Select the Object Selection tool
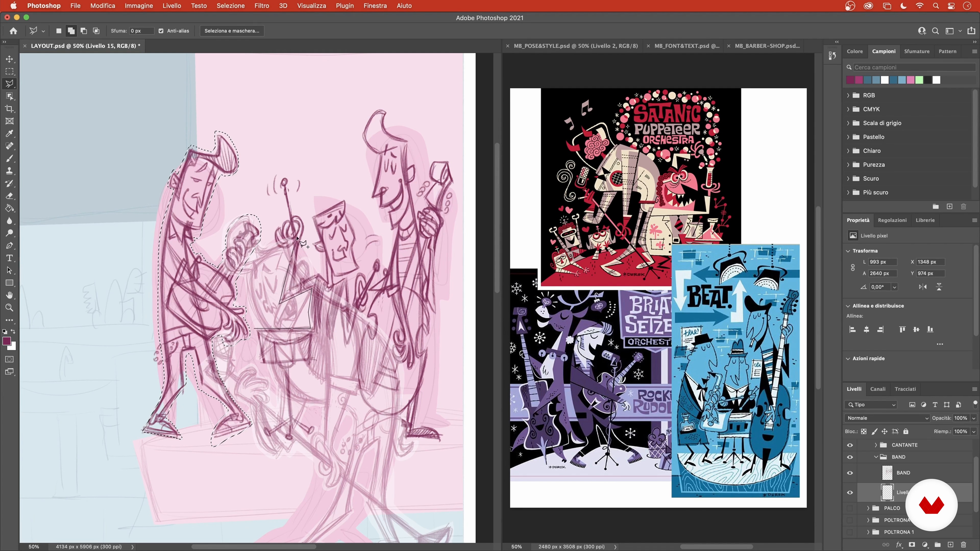This screenshot has height=551, width=980. [9, 96]
